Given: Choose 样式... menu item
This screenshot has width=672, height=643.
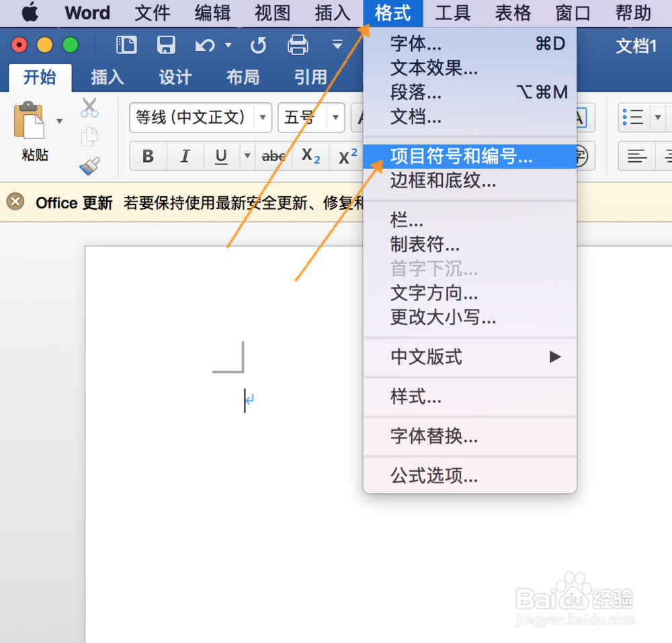Looking at the screenshot, I should 470,396.
